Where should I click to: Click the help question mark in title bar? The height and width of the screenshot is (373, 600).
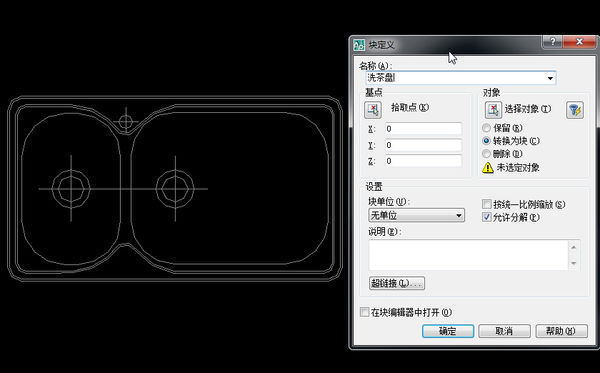click(553, 41)
